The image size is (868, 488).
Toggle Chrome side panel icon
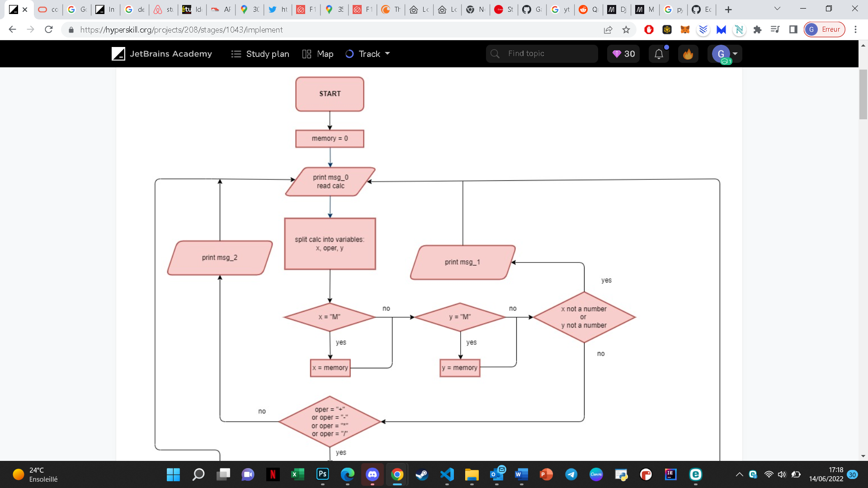click(x=793, y=29)
